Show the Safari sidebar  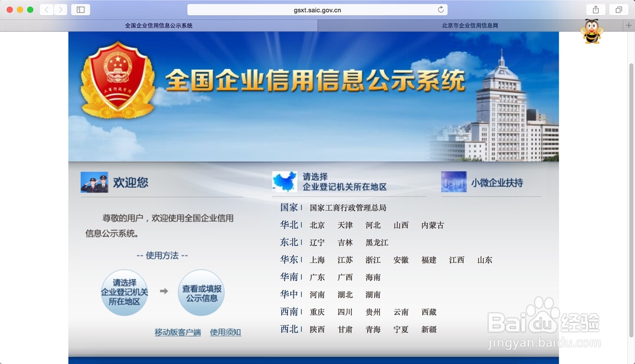click(81, 10)
